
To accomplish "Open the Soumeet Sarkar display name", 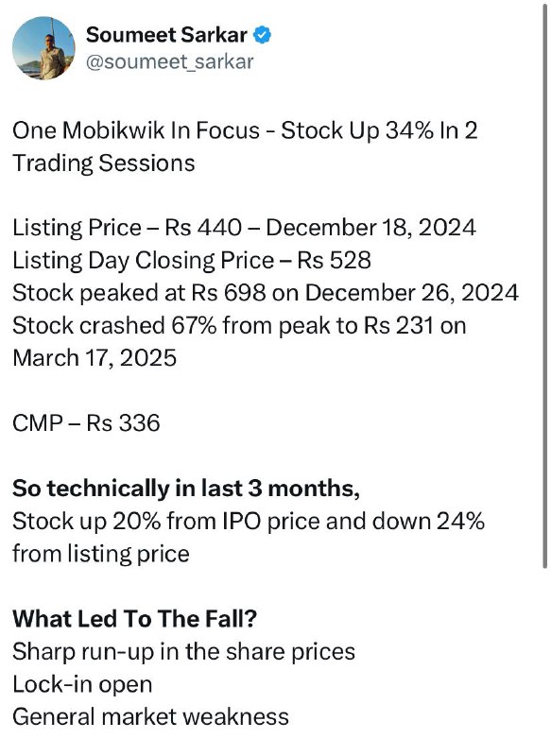I will pos(166,35).
